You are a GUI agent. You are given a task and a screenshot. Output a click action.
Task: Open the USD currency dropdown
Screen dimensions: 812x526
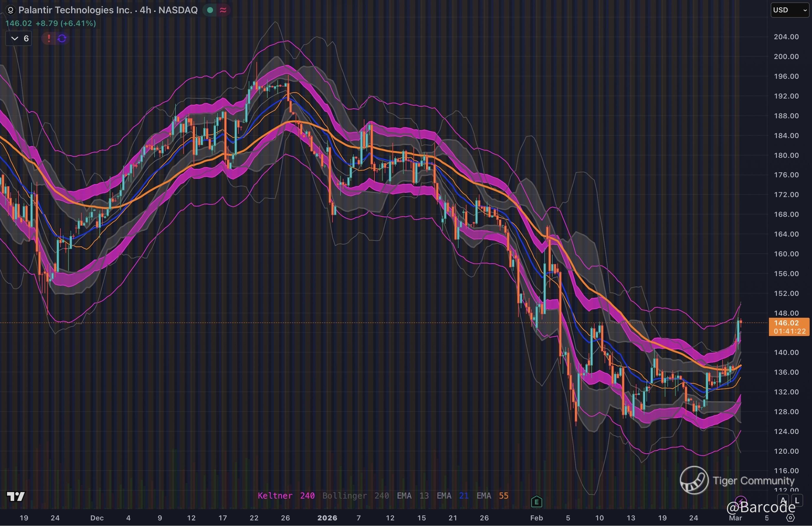click(790, 10)
